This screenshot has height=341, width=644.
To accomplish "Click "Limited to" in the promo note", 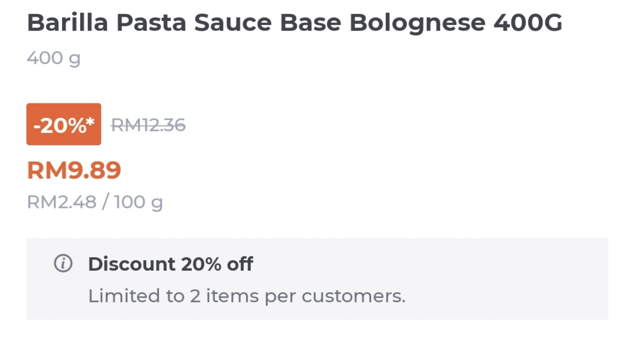I will [x=129, y=296].
